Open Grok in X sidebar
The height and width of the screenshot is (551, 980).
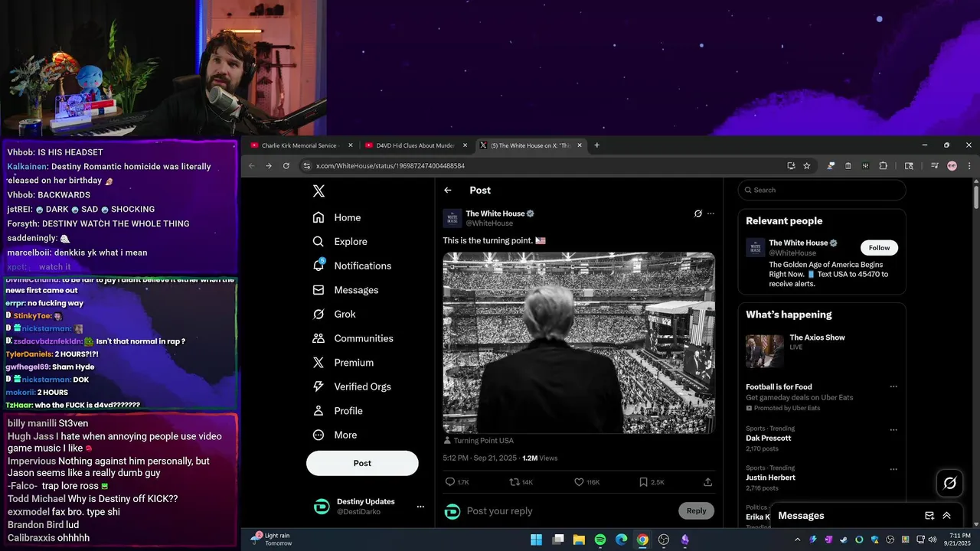[x=335, y=314]
